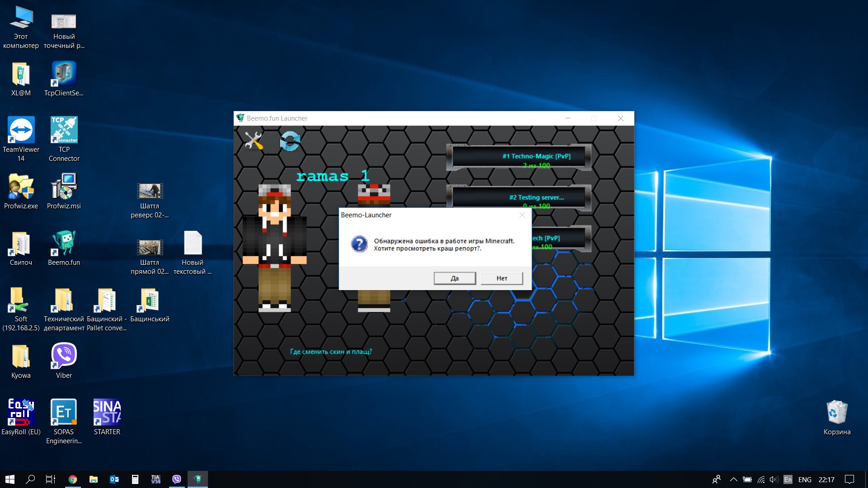Close the Beemo-Launcher error dialog
Image resolution: width=868 pixels, height=488 pixels.
click(x=522, y=215)
